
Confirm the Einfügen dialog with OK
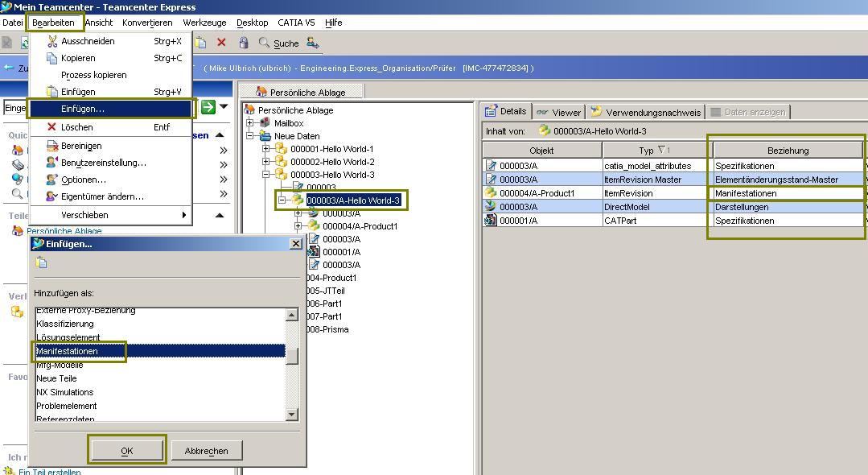(127, 451)
